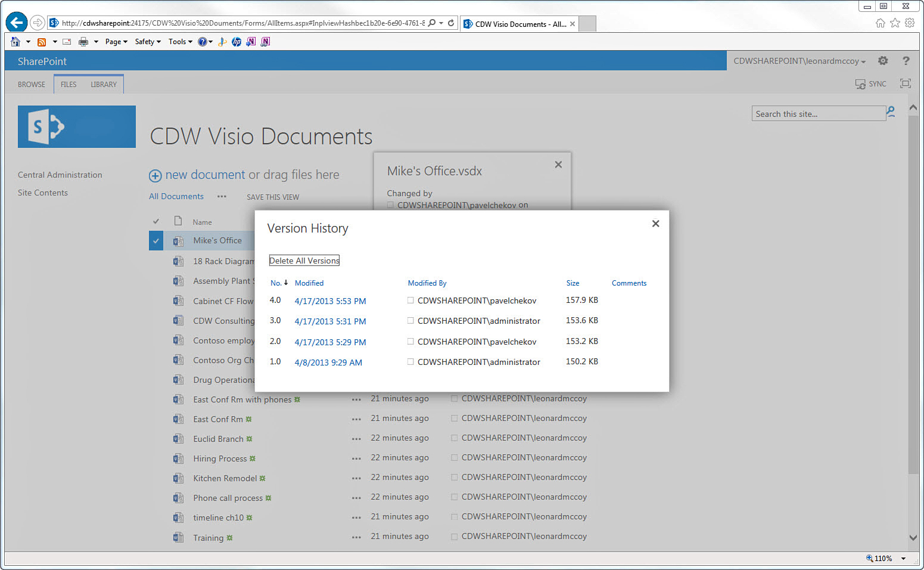Click the first OneNote icon in toolbar
The height and width of the screenshot is (570, 924).
click(251, 42)
